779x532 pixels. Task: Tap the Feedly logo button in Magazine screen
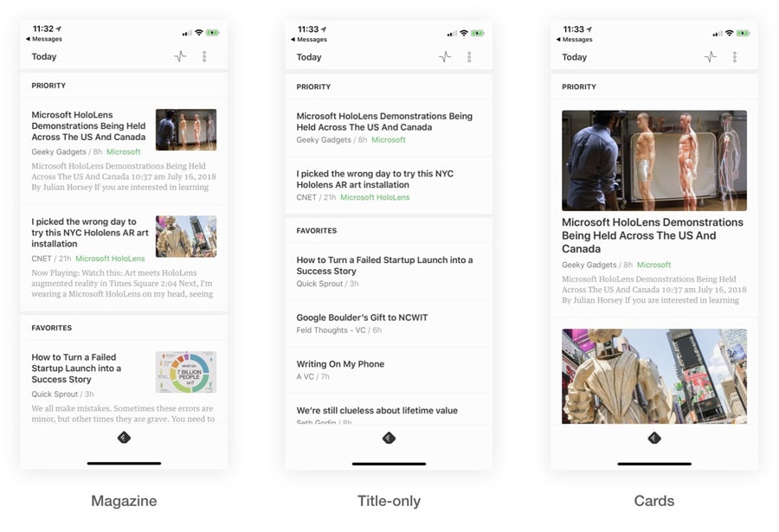[x=124, y=437]
